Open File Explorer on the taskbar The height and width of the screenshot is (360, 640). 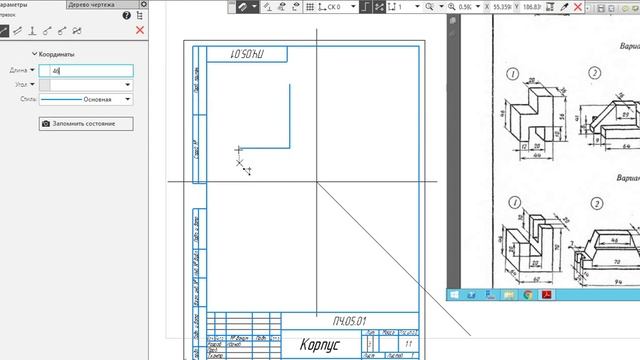click(509, 295)
